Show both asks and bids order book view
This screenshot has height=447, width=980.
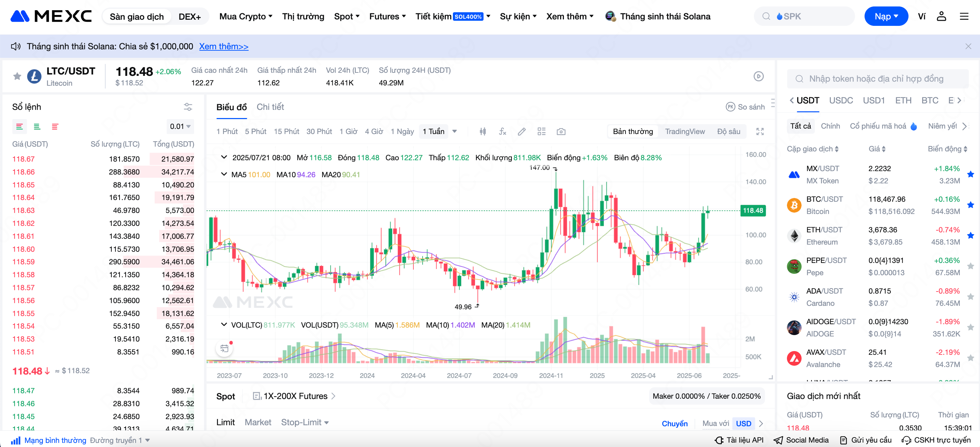(x=19, y=127)
